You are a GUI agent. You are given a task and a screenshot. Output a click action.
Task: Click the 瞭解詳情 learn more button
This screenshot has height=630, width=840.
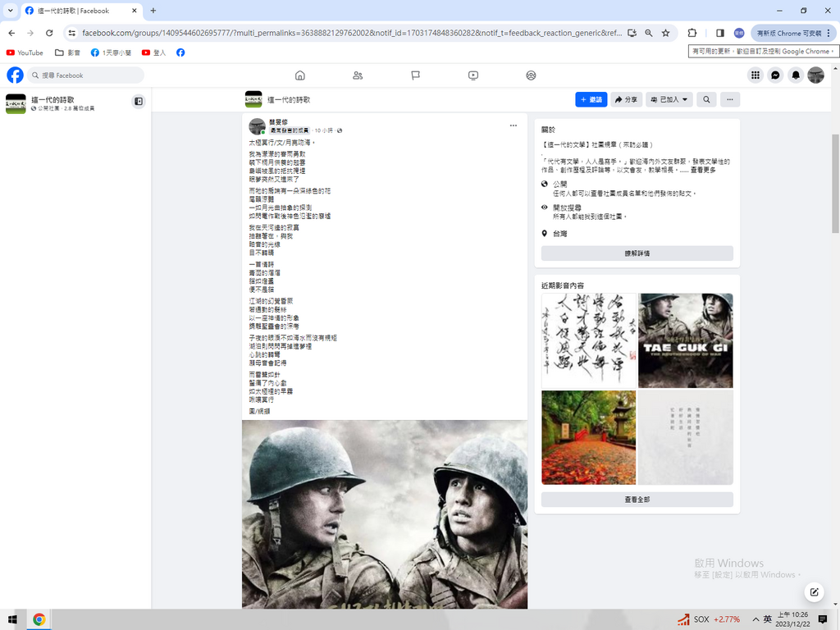click(637, 253)
